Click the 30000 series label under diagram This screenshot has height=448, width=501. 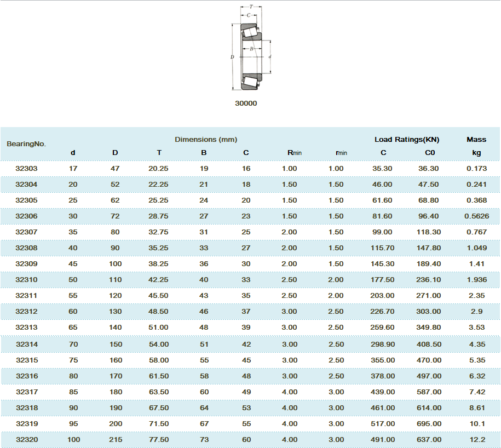(246, 104)
